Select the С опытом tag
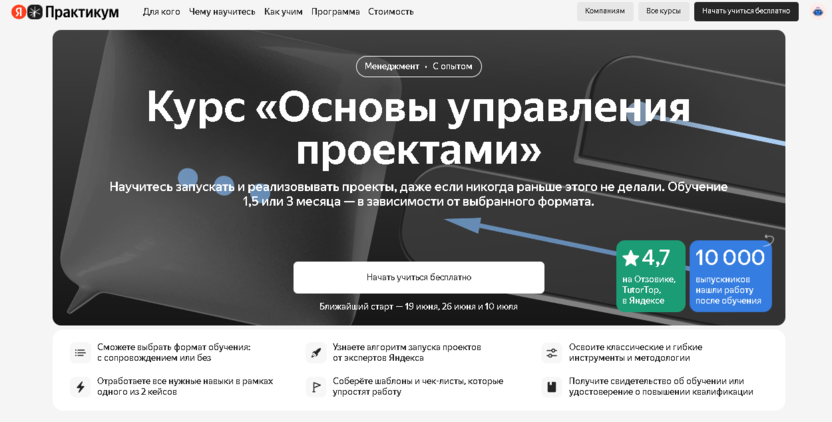This screenshot has width=832, height=422. tap(452, 66)
